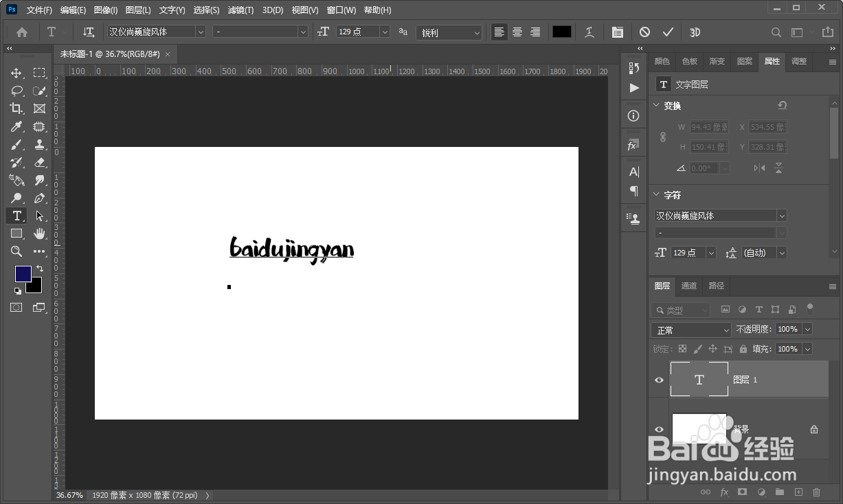Add a layer mask
This screenshot has width=843, height=504.
(x=742, y=492)
